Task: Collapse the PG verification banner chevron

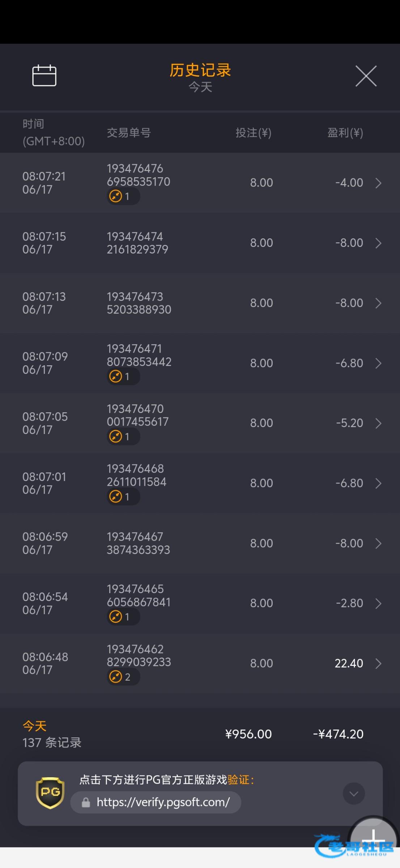Action: coord(353,793)
